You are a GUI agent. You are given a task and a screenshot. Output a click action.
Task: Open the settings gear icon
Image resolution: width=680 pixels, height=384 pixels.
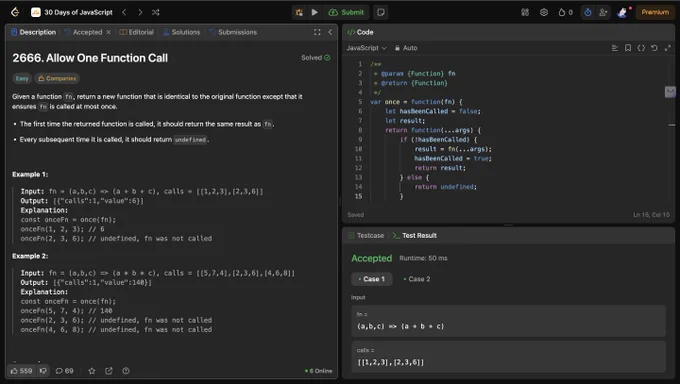click(544, 12)
